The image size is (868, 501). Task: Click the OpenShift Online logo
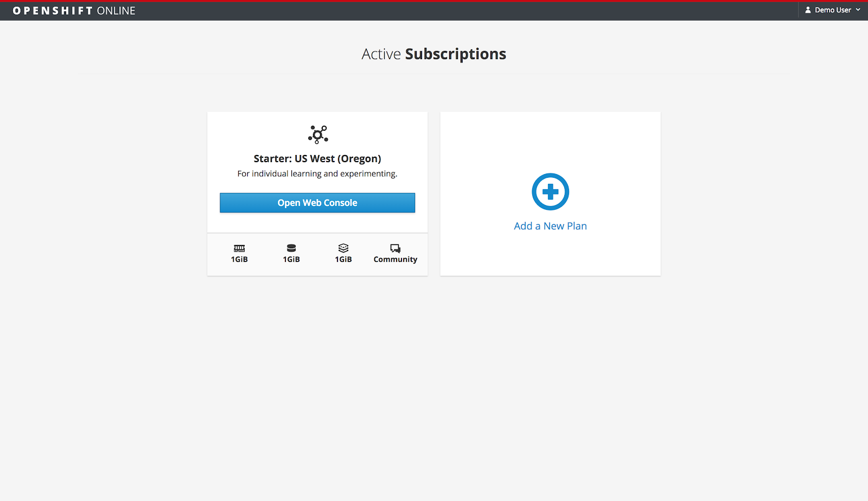[x=74, y=11]
